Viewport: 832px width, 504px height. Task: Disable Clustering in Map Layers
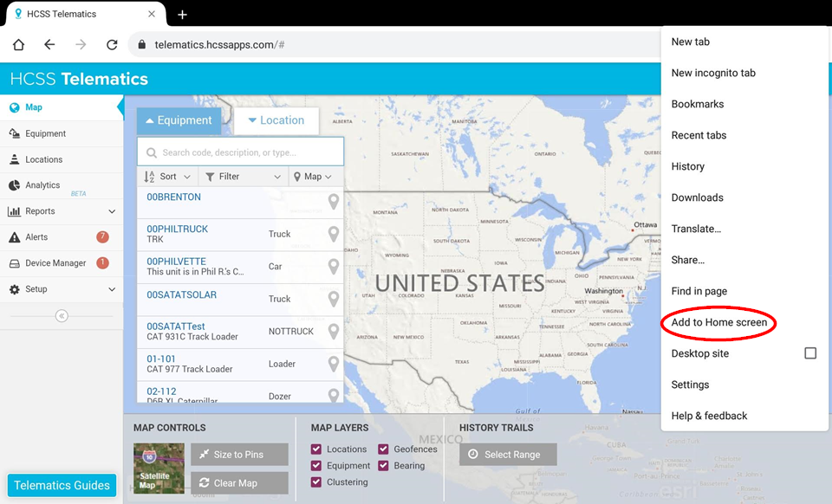316,482
